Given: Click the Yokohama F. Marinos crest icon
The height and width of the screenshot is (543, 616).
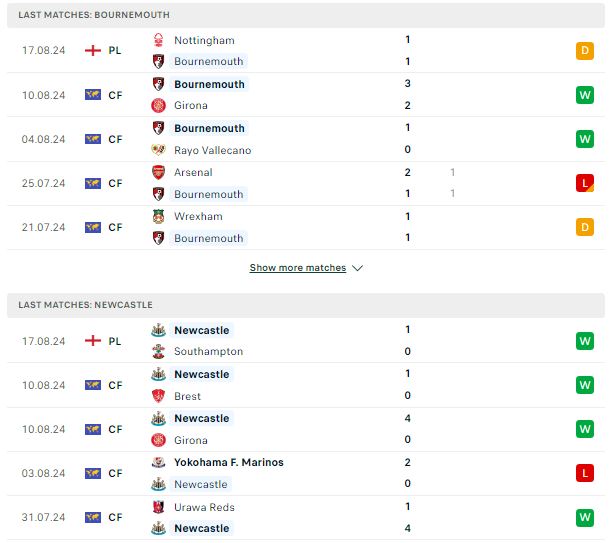Looking at the screenshot, I should (x=158, y=462).
